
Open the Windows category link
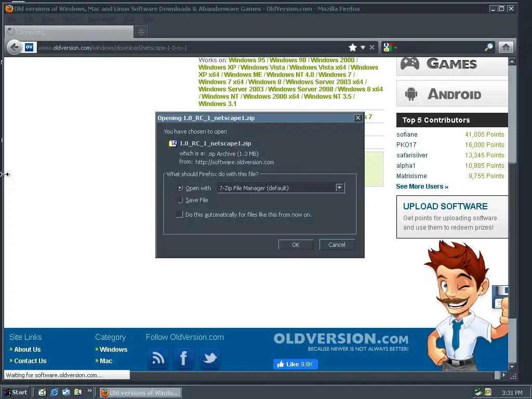point(113,350)
